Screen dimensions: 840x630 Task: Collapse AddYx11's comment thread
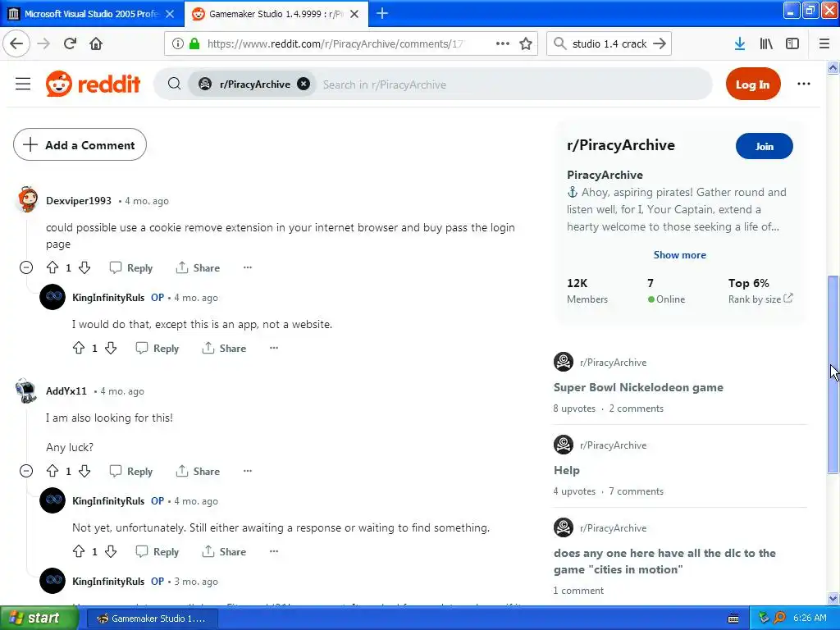pos(26,471)
